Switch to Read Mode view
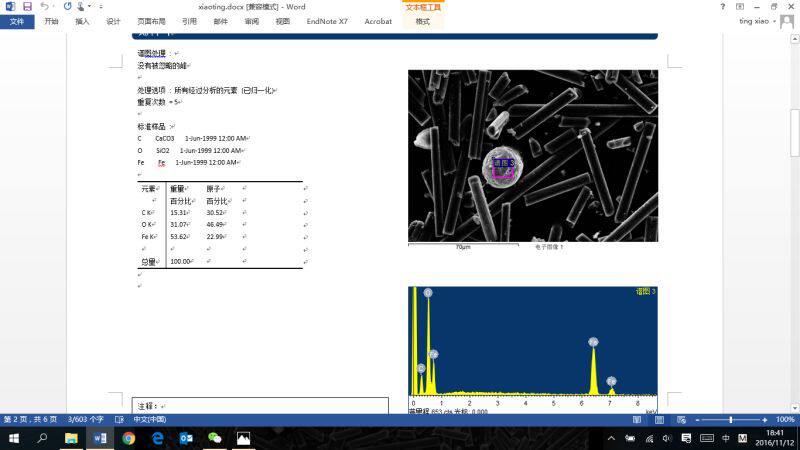 (637, 419)
